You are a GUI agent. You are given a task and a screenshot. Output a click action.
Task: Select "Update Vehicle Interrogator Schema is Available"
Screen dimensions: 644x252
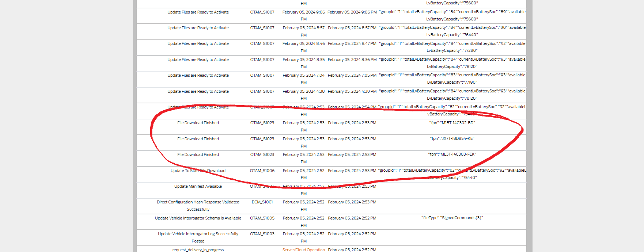click(x=198, y=218)
